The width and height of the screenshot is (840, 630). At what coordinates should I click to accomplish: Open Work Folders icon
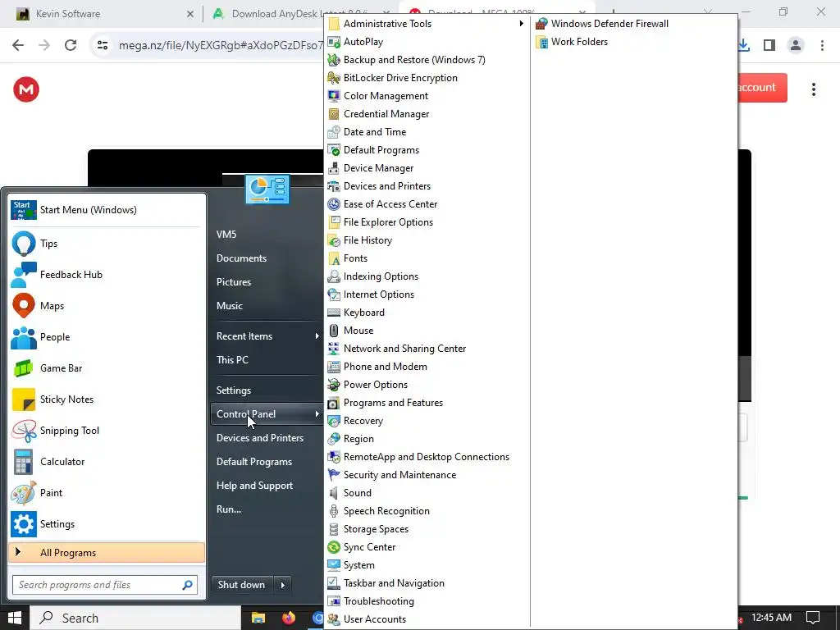click(x=541, y=42)
